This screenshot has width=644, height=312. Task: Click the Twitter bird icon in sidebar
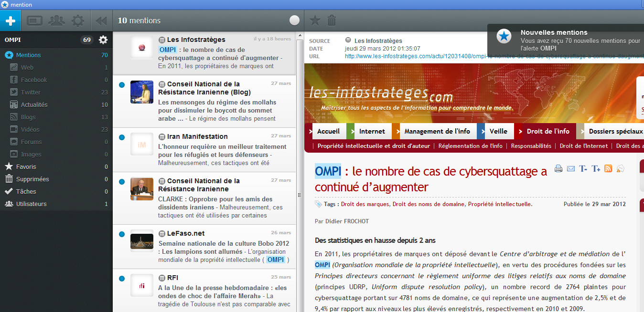tap(13, 92)
